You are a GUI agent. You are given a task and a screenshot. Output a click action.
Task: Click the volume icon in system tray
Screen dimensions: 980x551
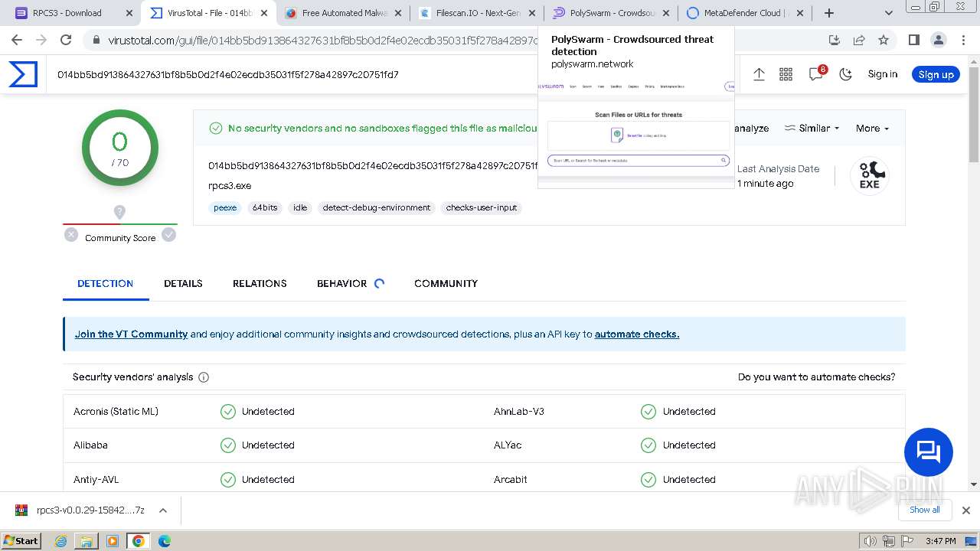pyautogui.click(x=869, y=541)
